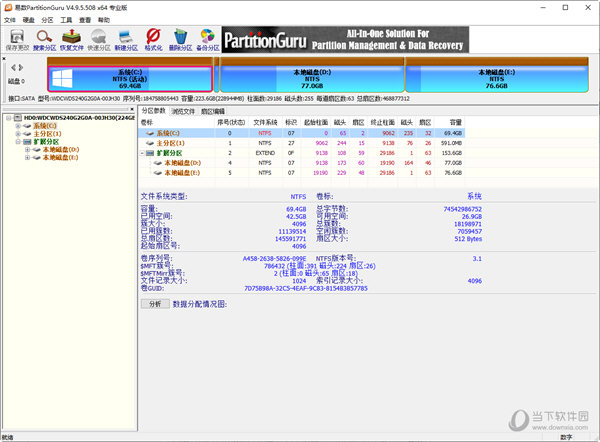Click drive icon beside 系统(C:) in tree

(x=27, y=126)
